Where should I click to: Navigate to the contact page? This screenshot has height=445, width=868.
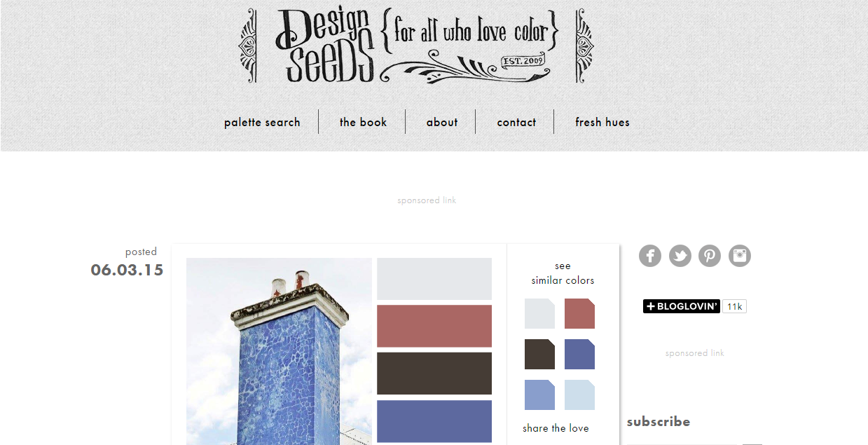tap(516, 122)
